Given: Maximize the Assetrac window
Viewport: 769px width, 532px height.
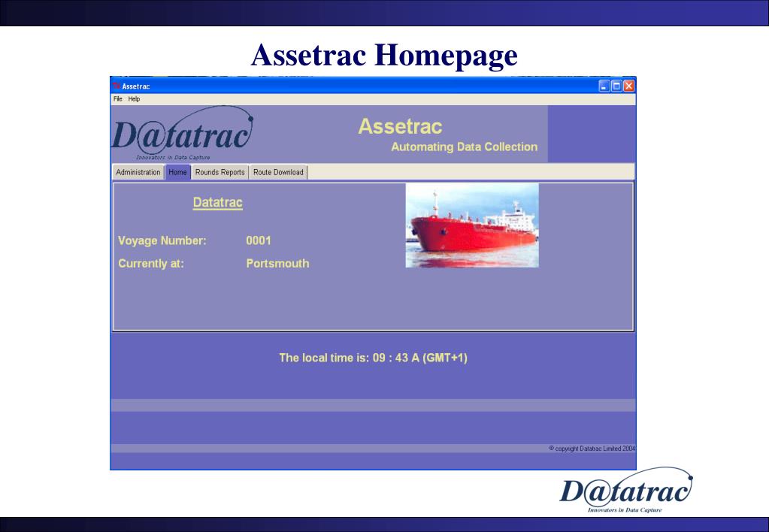Looking at the screenshot, I should tap(616, 86).
